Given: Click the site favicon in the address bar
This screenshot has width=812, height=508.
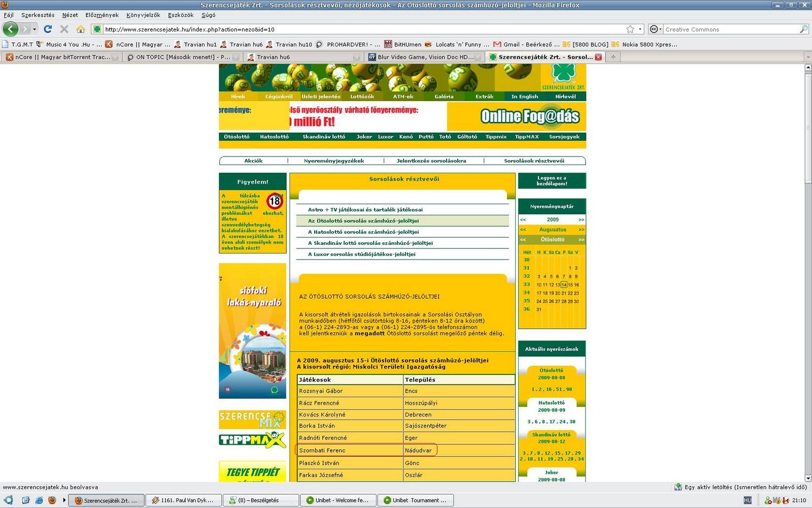Looking at the screenshot, I should pyautogui.click(x=97, y=29).
